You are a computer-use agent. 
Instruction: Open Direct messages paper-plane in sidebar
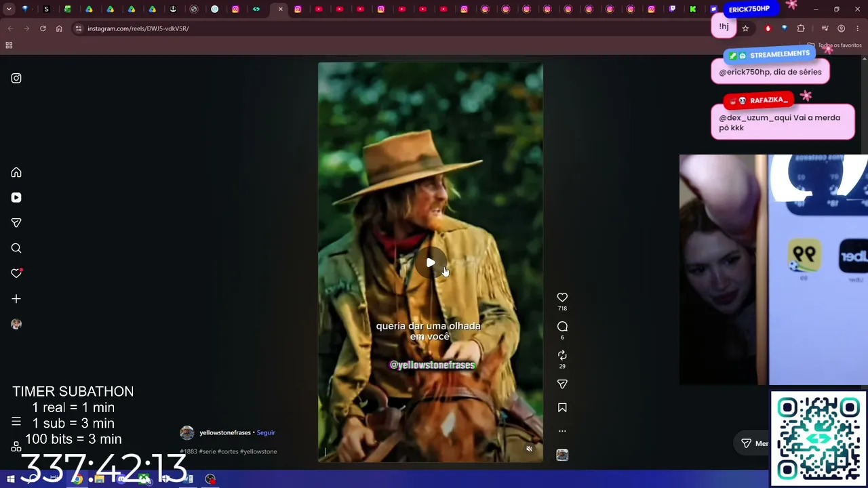pyautogui.click(x=16, y=223)
